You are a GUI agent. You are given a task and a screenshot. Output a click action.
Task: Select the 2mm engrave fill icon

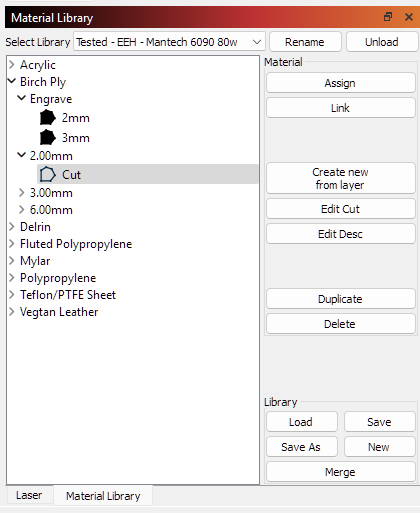point(48,118)
